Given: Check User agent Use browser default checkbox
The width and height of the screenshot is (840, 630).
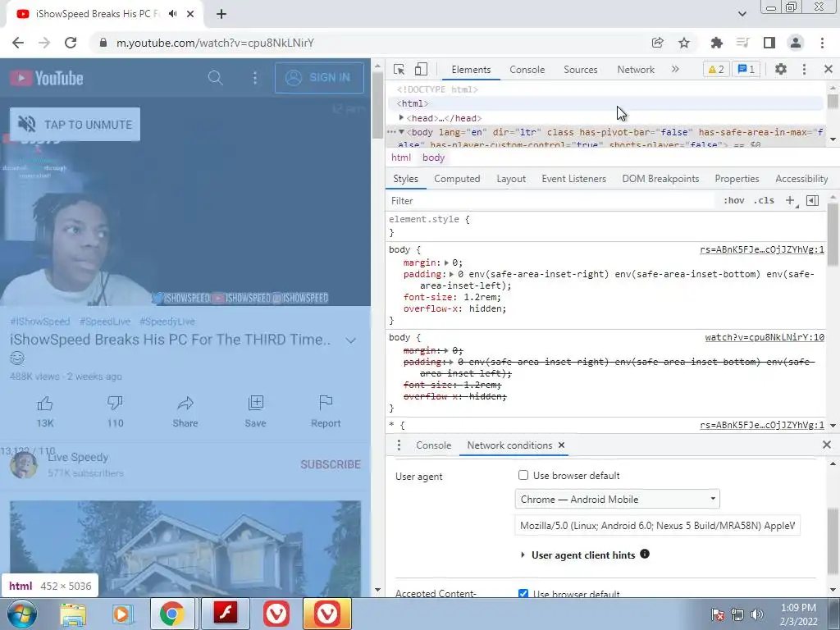Looking at the screenshot, I should point(523,475).
